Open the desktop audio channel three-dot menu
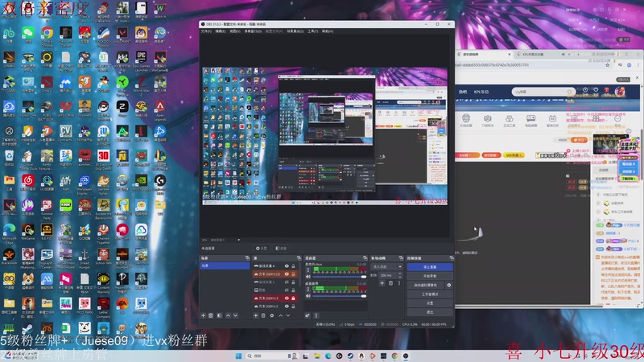644x362 pixels. [308, 289]
